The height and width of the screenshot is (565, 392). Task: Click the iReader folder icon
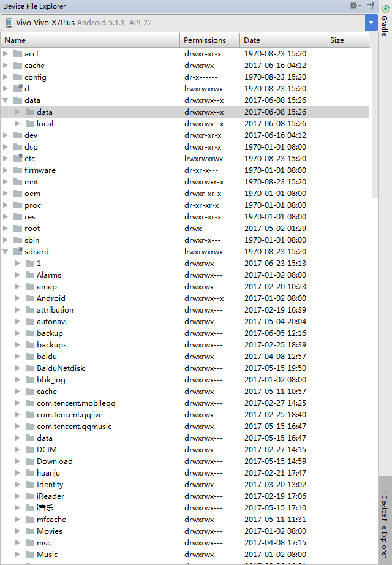pyautogui.click(x=30, y=496)
